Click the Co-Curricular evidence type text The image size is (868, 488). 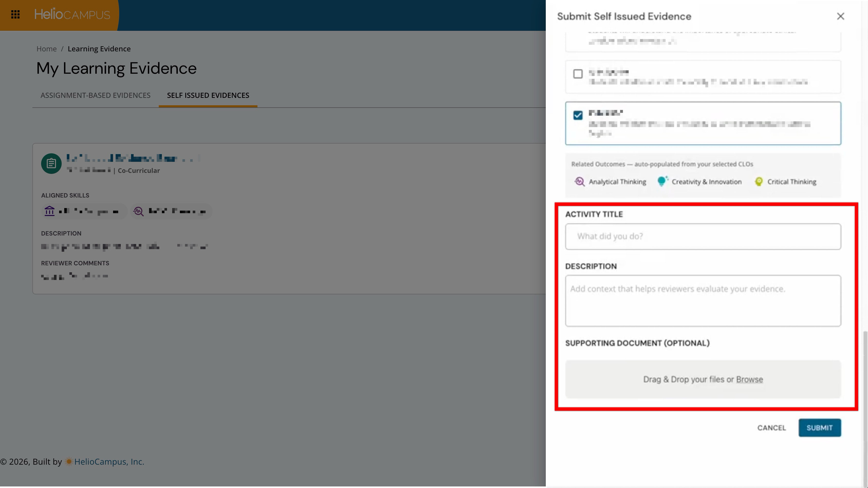point(139,171)
